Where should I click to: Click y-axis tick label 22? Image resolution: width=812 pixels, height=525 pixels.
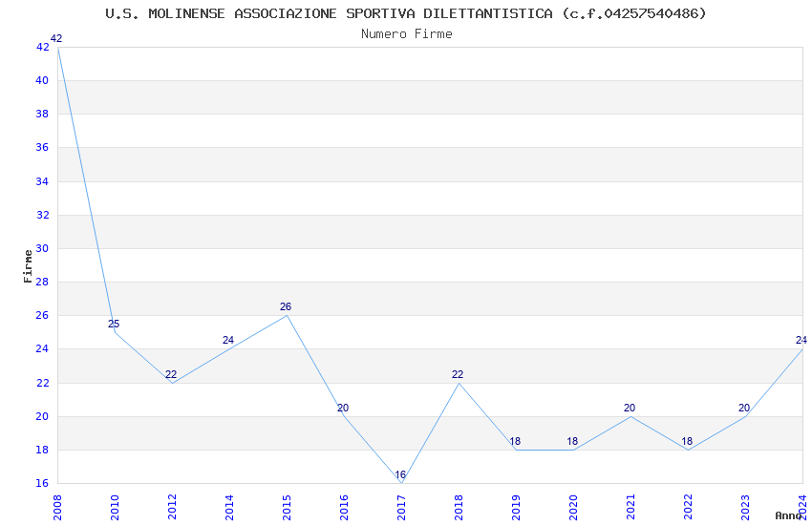coord(42,383)
